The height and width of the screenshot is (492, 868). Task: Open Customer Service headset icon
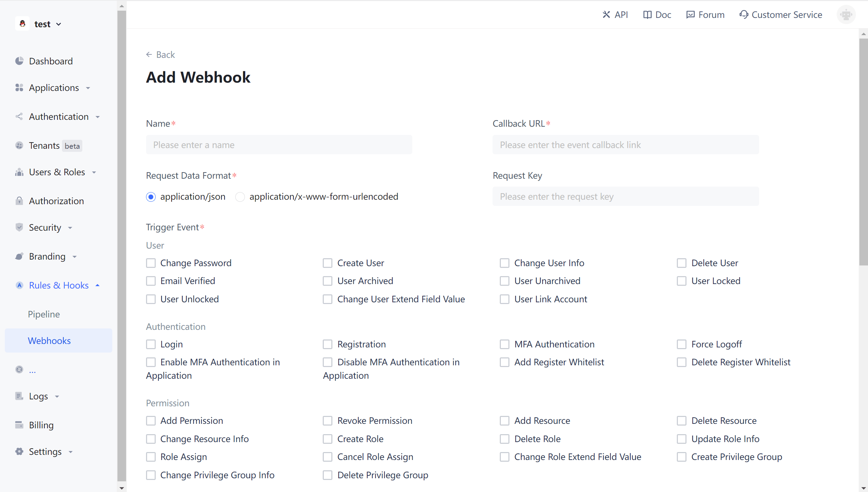click(744, 14)
